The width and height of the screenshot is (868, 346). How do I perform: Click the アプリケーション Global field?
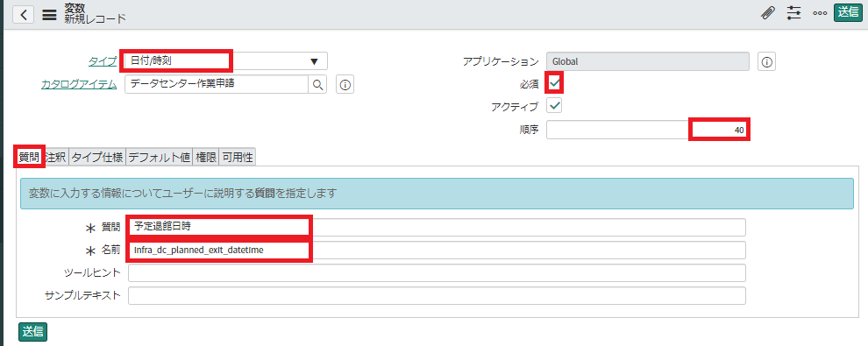648,61
